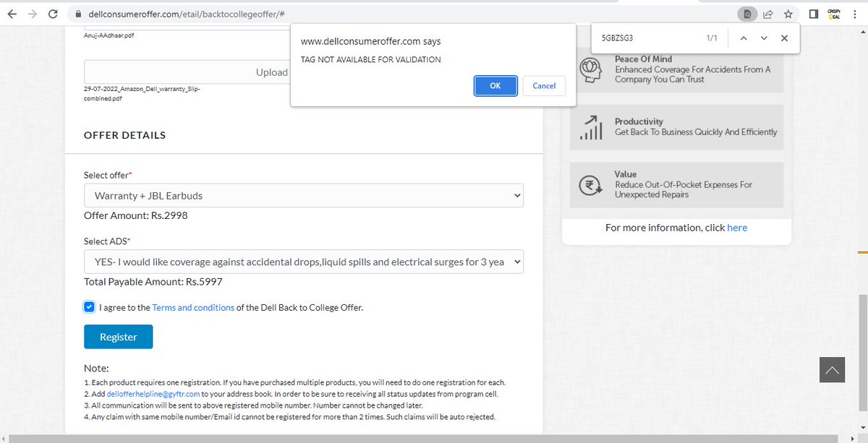Click the Value rupee icon
This screenshot has width=868, height=443.
click(591, 185)
